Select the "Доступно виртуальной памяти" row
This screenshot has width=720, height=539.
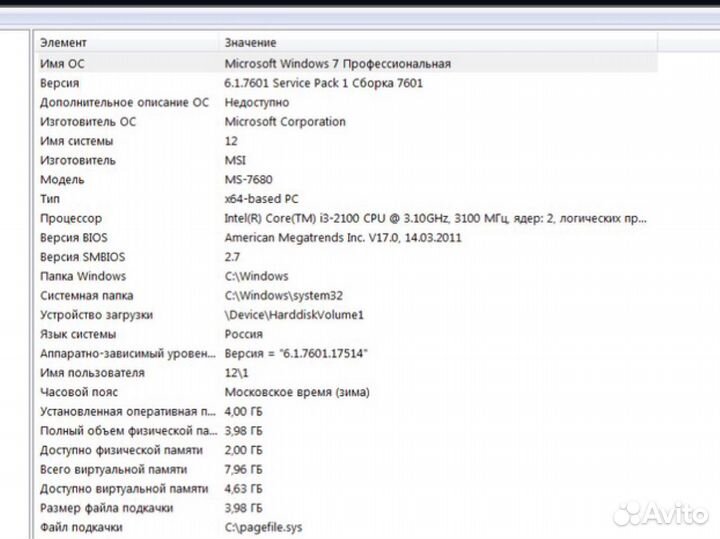coord(346,488)
